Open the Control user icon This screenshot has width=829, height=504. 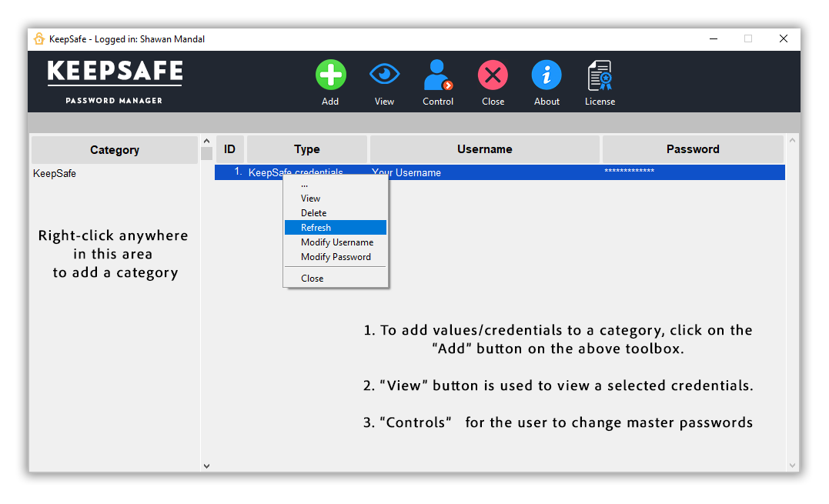pyautogui.click(x=438, y=75)
